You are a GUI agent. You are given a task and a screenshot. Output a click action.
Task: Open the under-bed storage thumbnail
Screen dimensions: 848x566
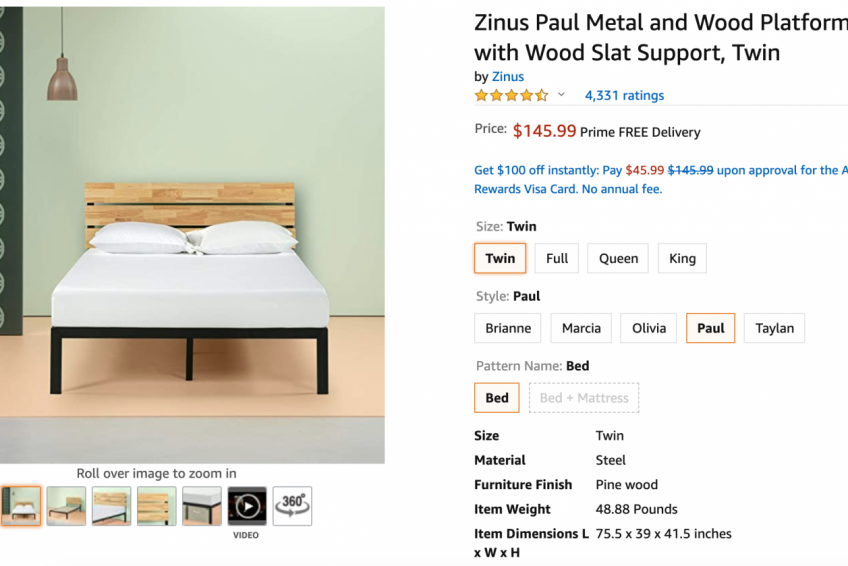(x=202, y=506)
